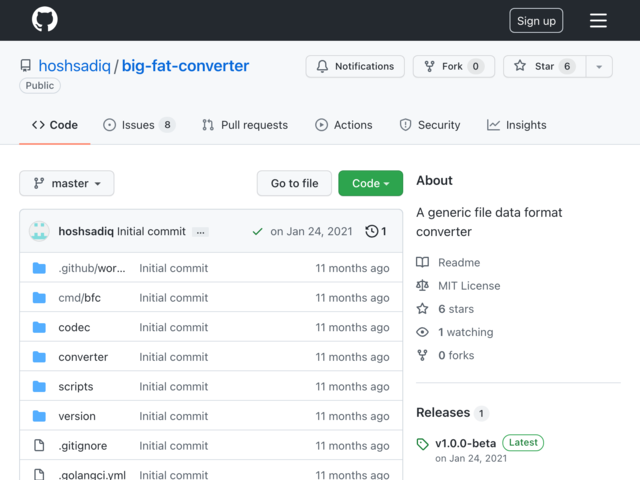The image size is (640, 480).
Task: Open the Pull requests tab
Action: pos(245,125)
